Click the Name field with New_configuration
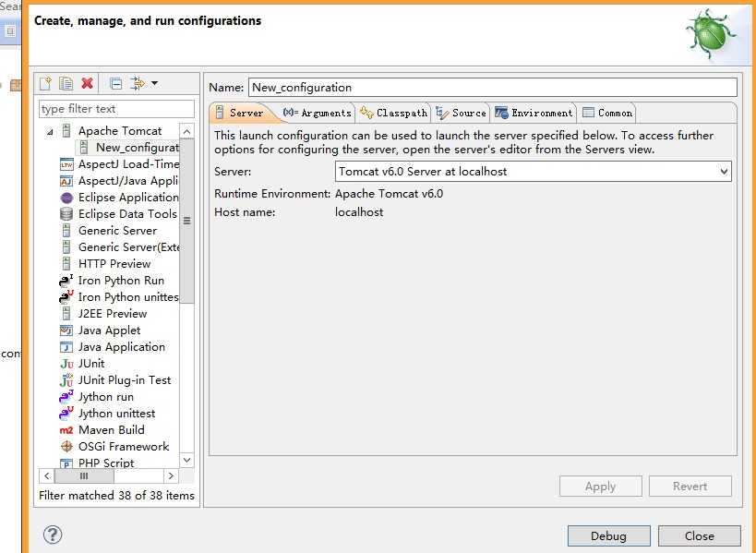Viewport: 756px width, 553px height. pos(493,88)
